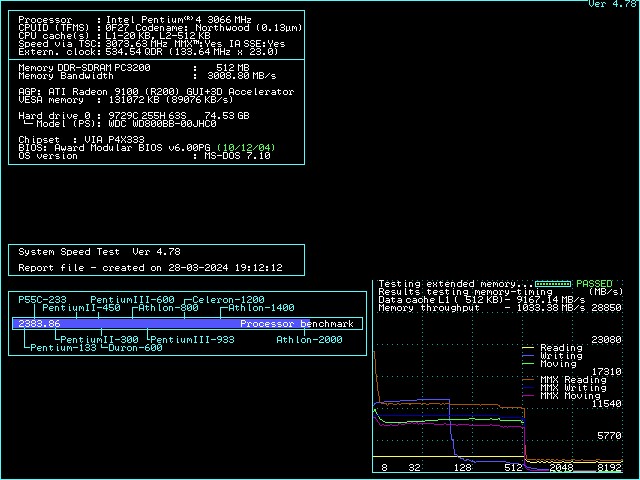Click the 'PentiumII-450' benchmark label

coord(81,308)
